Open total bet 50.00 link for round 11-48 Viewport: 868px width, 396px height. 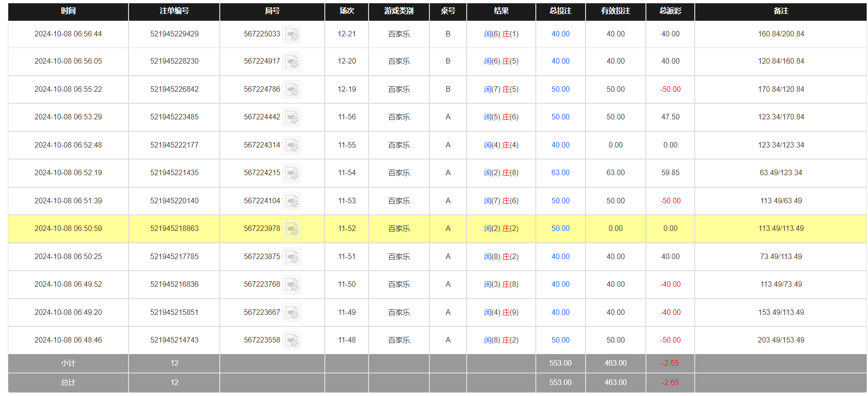pos(560,340)
